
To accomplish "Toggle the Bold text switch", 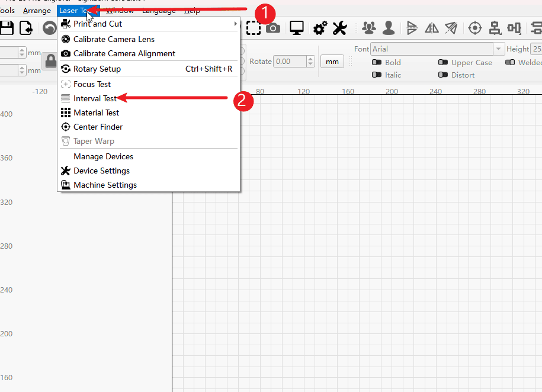I will (377, 62).
